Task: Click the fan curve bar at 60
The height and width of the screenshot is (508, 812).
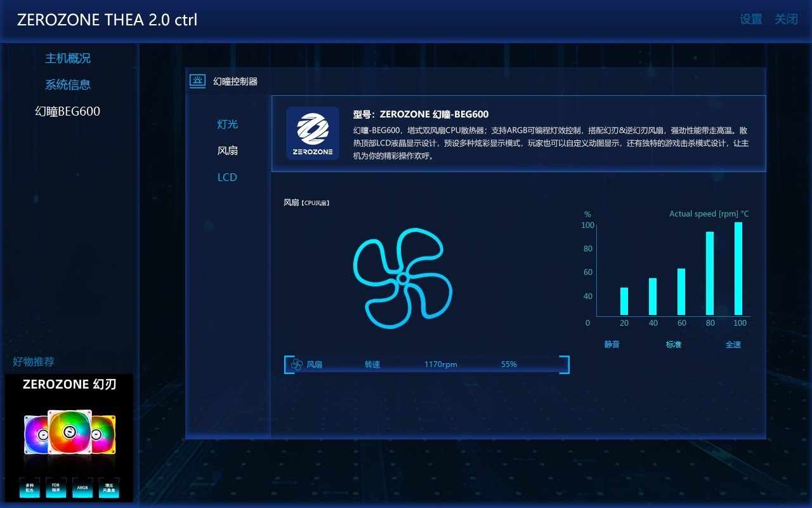Action: tap(681, 292)
